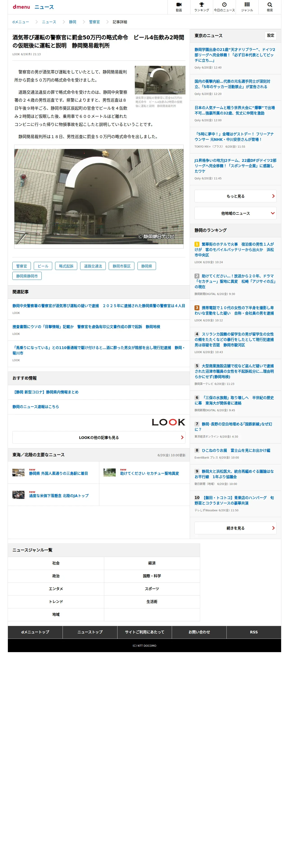Click dメニュートップ footer link

point(35,632)
